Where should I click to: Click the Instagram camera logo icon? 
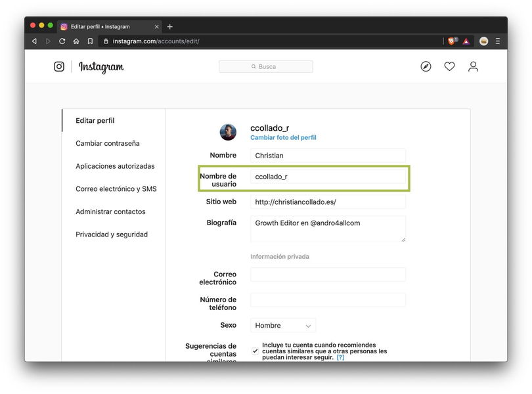tap(59, 66)
